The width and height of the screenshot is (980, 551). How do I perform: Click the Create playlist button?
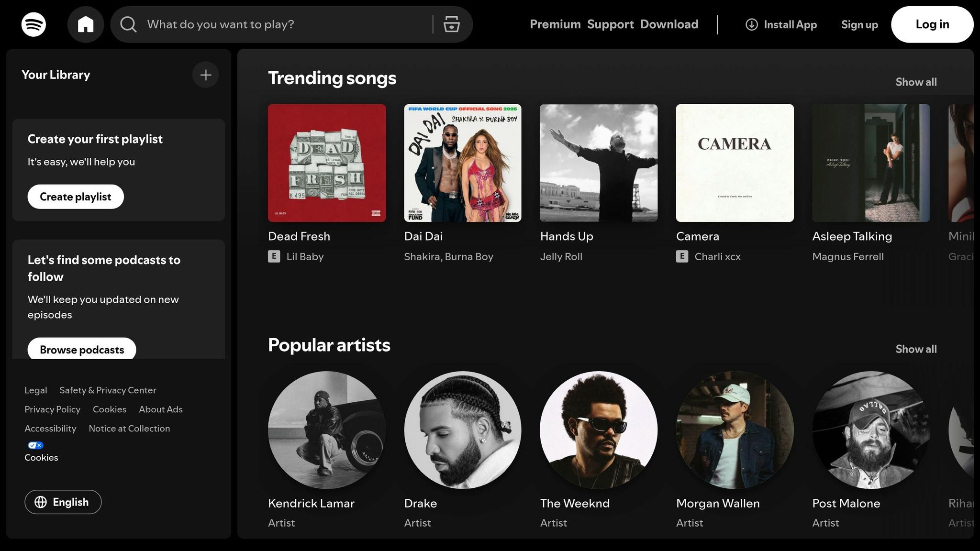pos(76,197)
